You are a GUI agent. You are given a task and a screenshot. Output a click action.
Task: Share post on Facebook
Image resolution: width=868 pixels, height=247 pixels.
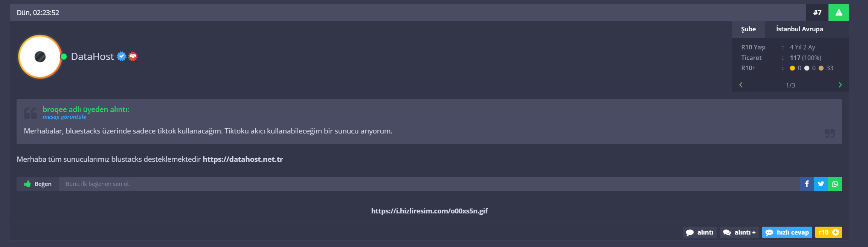tap(807, 184)
